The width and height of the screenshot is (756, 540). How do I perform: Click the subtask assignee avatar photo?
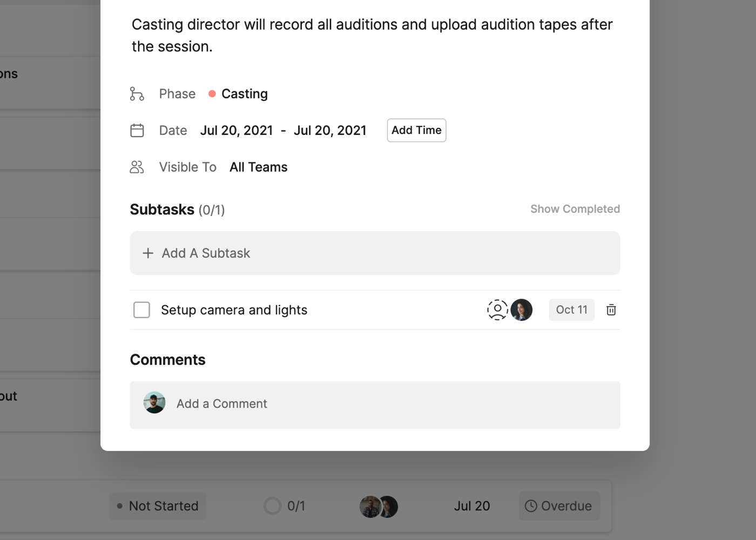point(522,310)
